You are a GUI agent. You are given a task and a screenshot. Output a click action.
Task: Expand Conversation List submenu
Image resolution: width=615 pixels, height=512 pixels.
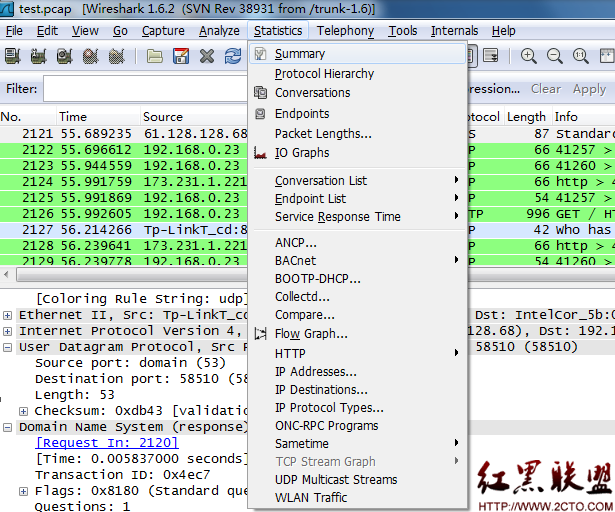tap(357, 180)
